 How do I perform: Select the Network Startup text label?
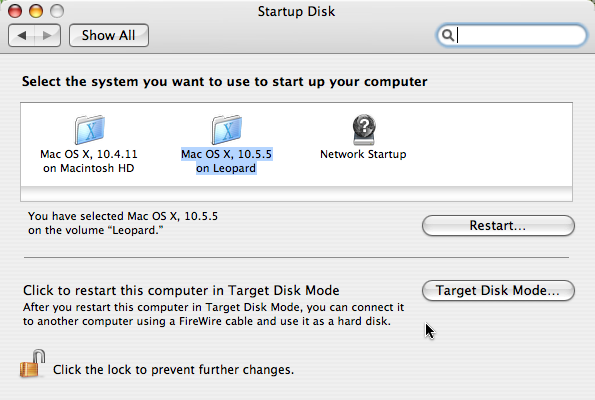(363, 154)
